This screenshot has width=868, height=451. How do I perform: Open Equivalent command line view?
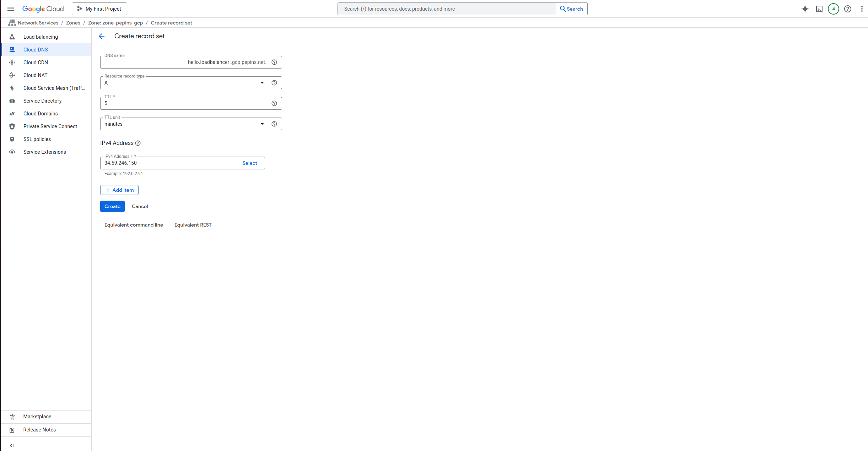(x=134, y=224)
